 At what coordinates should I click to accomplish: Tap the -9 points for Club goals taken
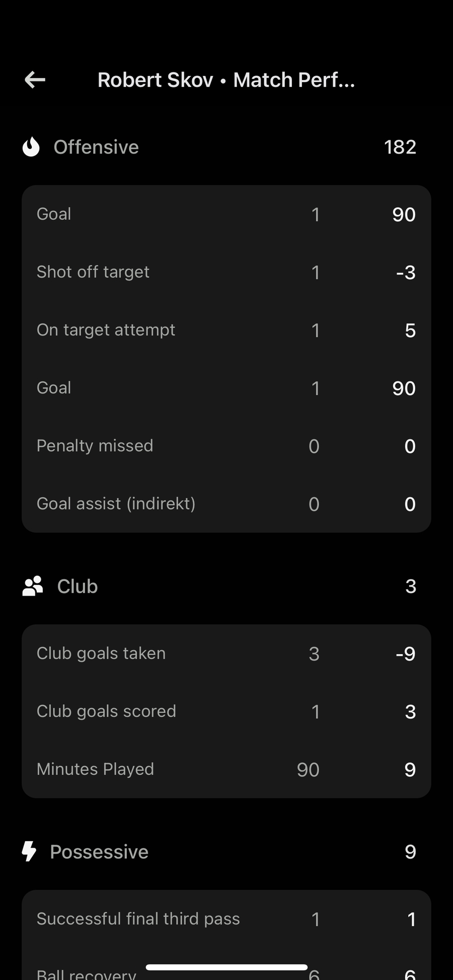405,654
